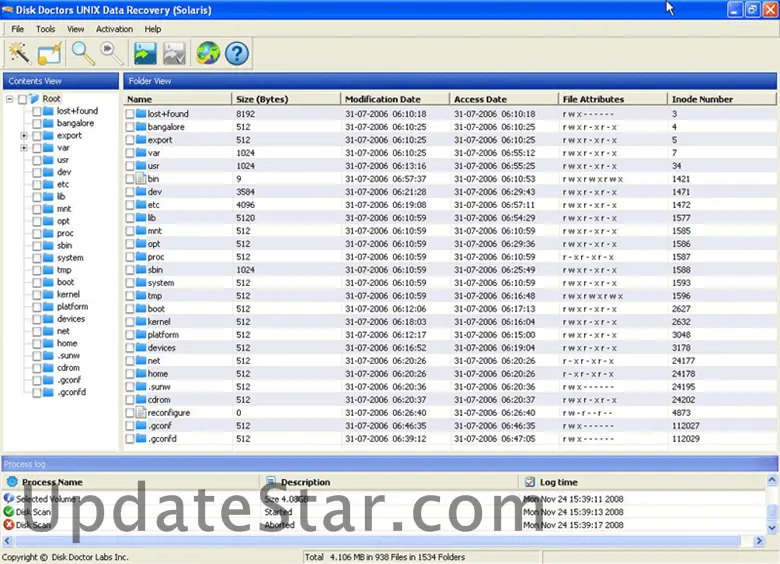The width and height of the screenshot is (780, 564).
Task: Click the Total files status bar text
Action: point(385,557)
